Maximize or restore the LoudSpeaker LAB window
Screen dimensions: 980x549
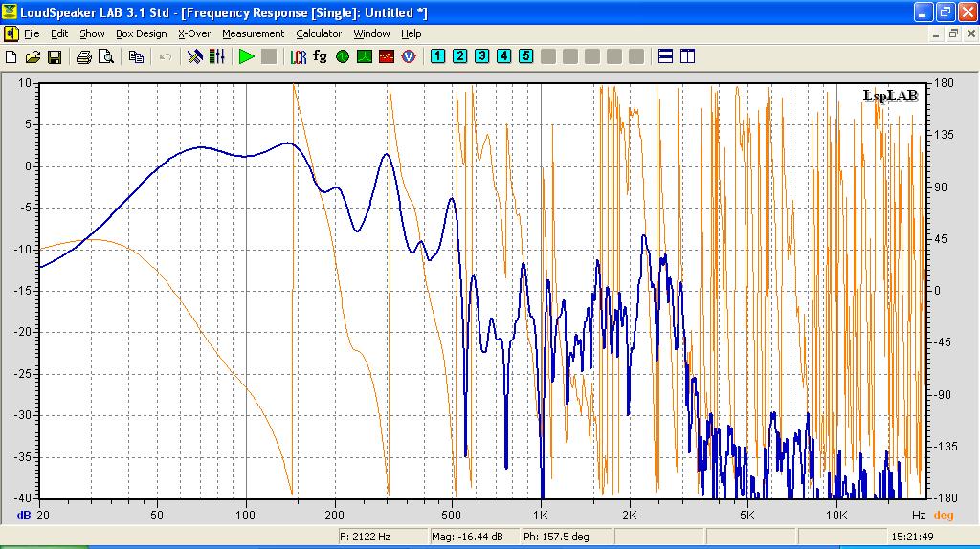(x=945, y=11)
